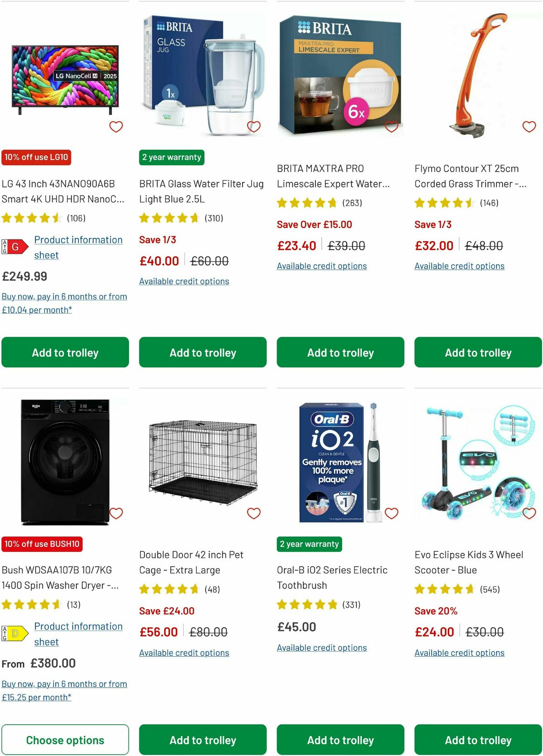Select the 10% off use LG10 promo badge
The width and height of the screenshot is (543, 756).
37,157
